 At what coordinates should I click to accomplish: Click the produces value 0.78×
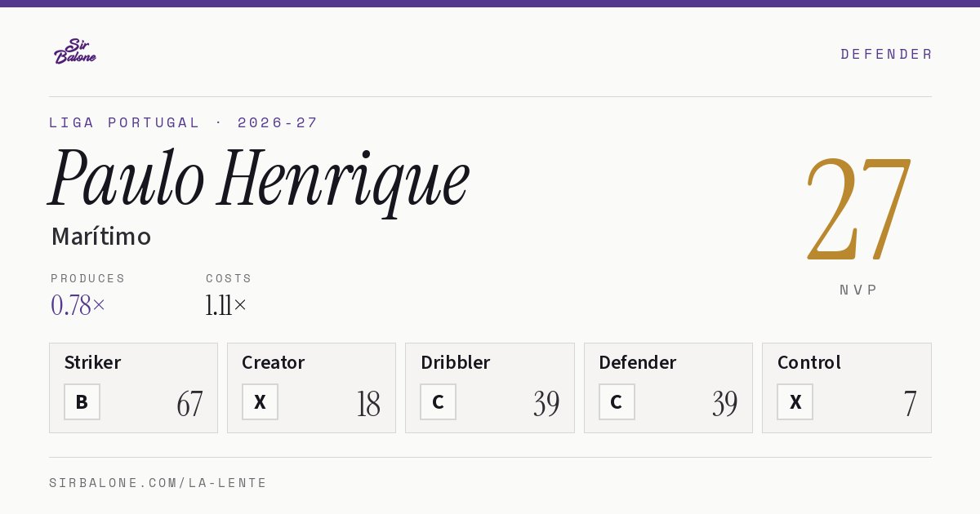pyautogui.click(x=78, y=305)
